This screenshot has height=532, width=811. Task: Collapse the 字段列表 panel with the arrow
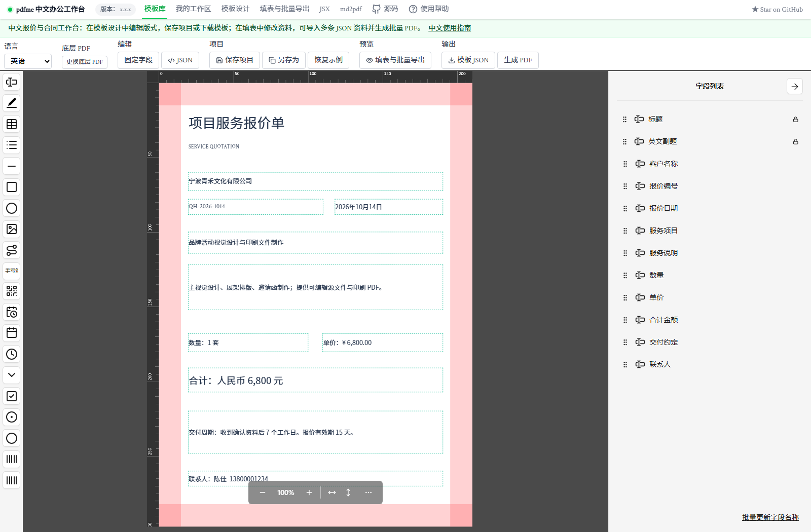[795, 87]
